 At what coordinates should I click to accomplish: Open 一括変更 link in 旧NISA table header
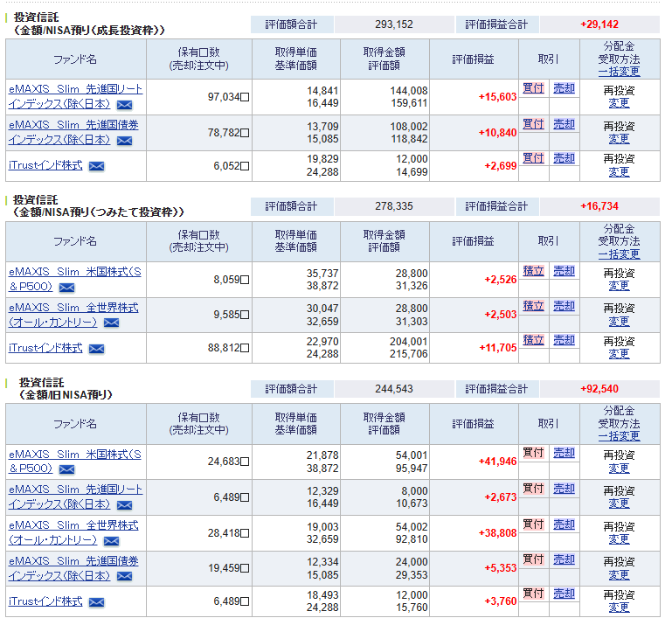(x=619, y=436)
